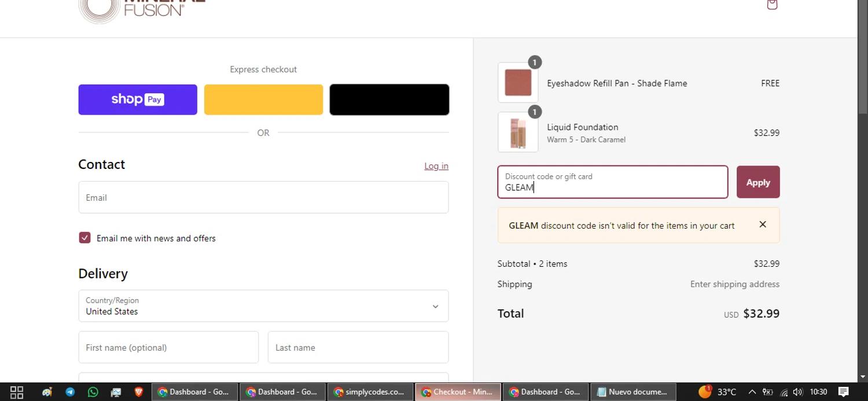
Task: Click the Total amount $32.99
Action: point(761,314)
